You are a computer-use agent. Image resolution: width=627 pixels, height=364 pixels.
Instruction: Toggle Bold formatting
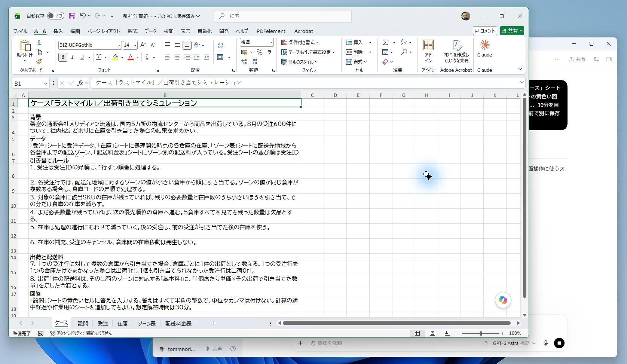pyautogui.click(x=63, y=57)
